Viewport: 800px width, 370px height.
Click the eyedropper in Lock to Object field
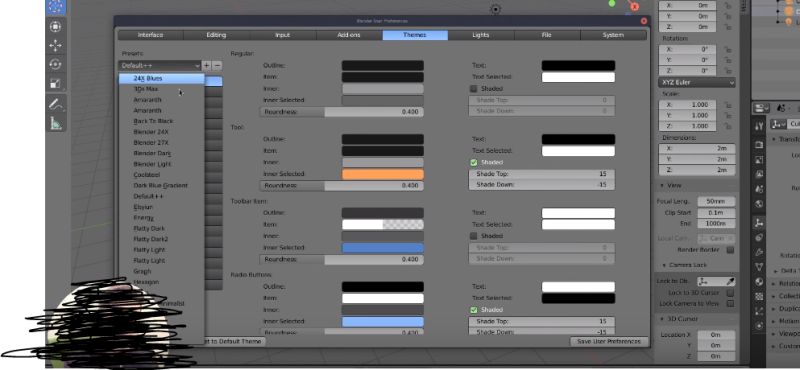point(730,281)
